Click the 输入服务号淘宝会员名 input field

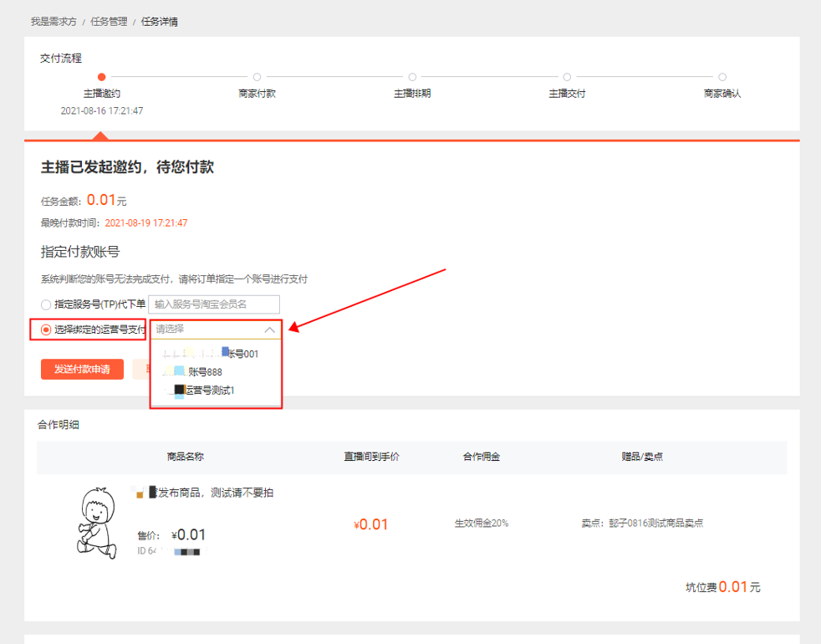tap(214, 304)
